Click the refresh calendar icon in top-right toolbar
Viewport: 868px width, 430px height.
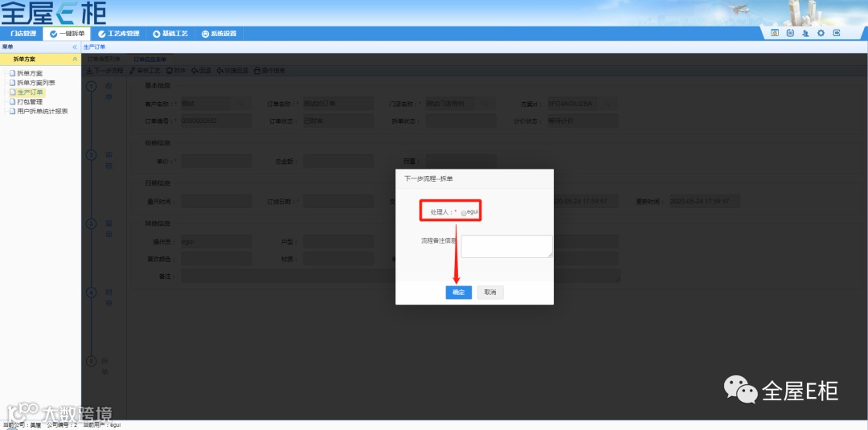point(791,33)
